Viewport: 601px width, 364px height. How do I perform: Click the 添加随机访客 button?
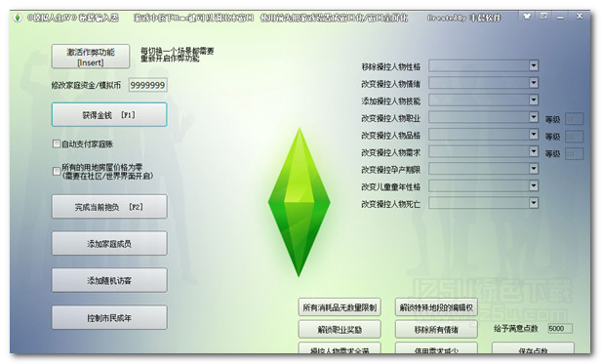point(109,280)
